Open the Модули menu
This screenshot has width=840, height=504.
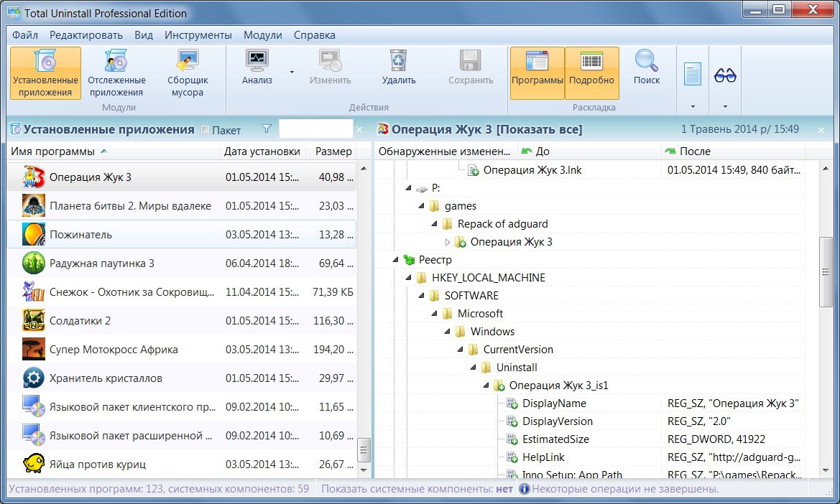coord(263,34)
